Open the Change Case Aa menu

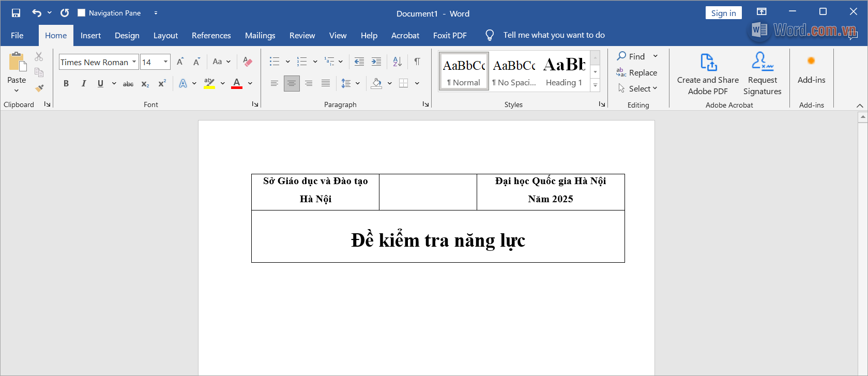221,62
